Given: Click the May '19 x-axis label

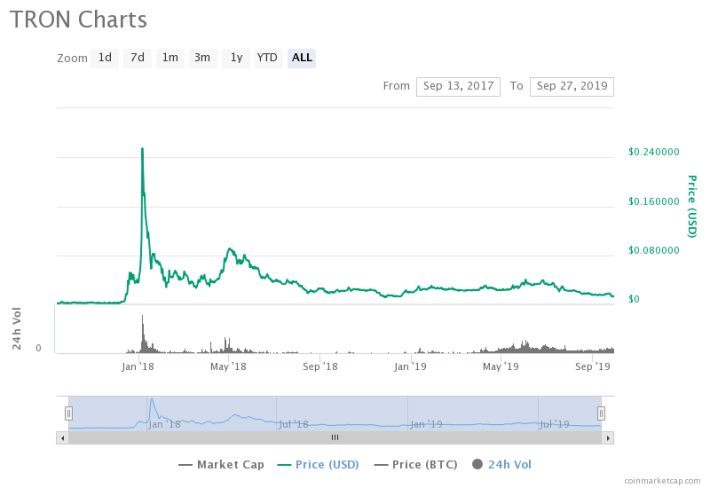Looking at the screenshot, I should coord(501,366).
